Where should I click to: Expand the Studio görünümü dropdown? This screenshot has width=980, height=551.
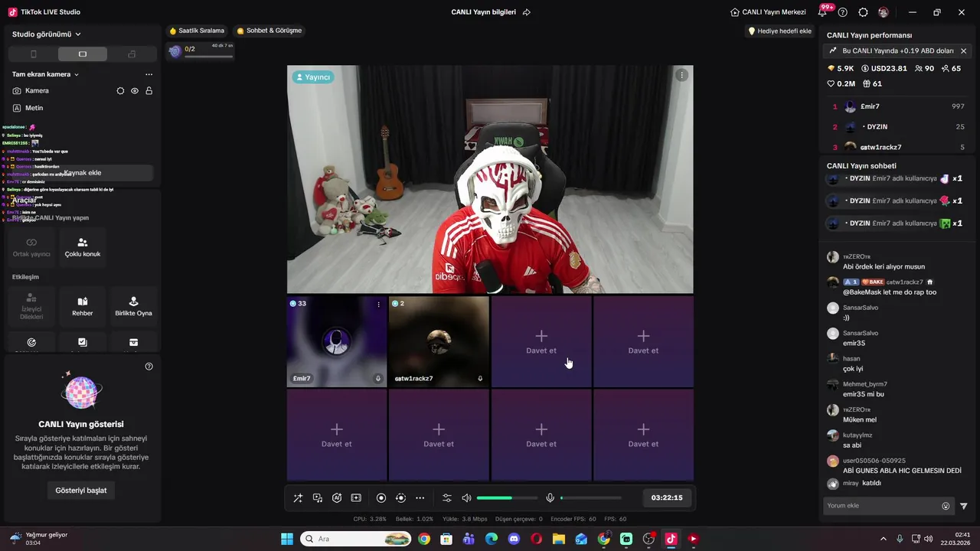pyautogui.click(x=47, y=34)
